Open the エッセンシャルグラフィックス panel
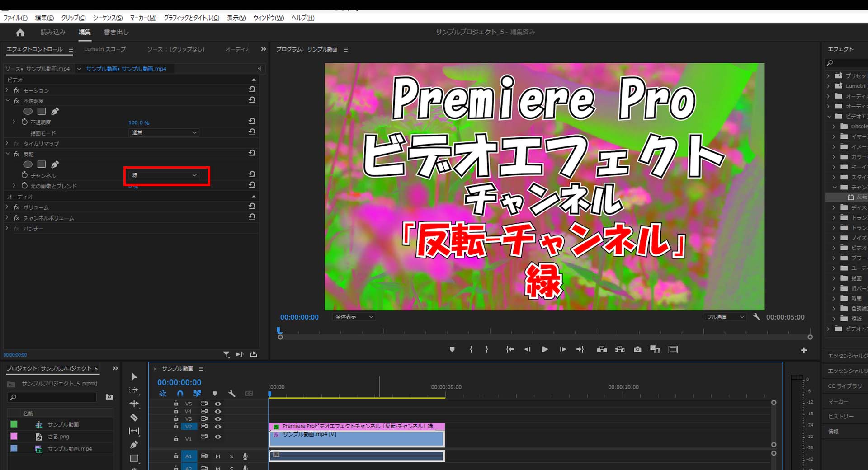 coord(848,356)
